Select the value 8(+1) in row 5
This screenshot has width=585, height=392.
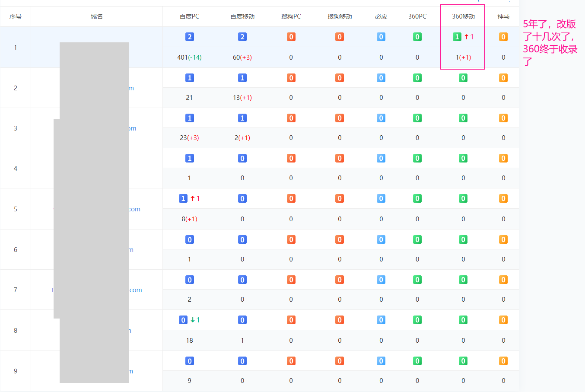tap(189, 219)
